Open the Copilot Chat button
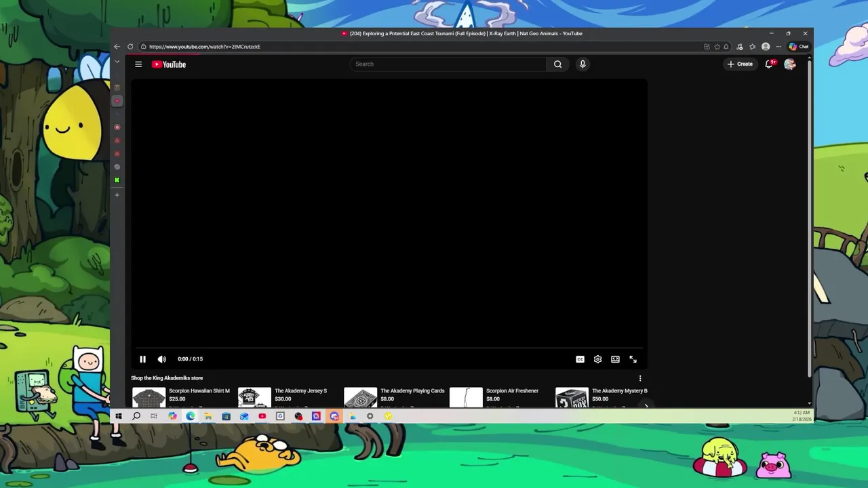Viewport: 868px width, 488px height. 798,47
